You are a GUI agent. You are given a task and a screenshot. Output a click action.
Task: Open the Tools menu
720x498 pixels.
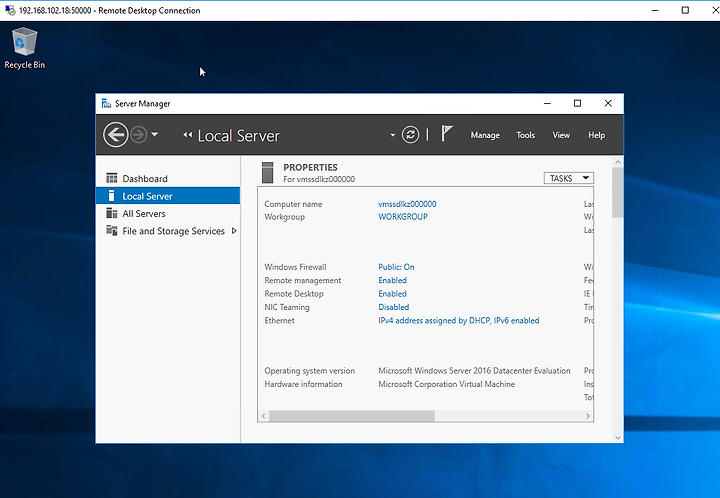[525, 135]
